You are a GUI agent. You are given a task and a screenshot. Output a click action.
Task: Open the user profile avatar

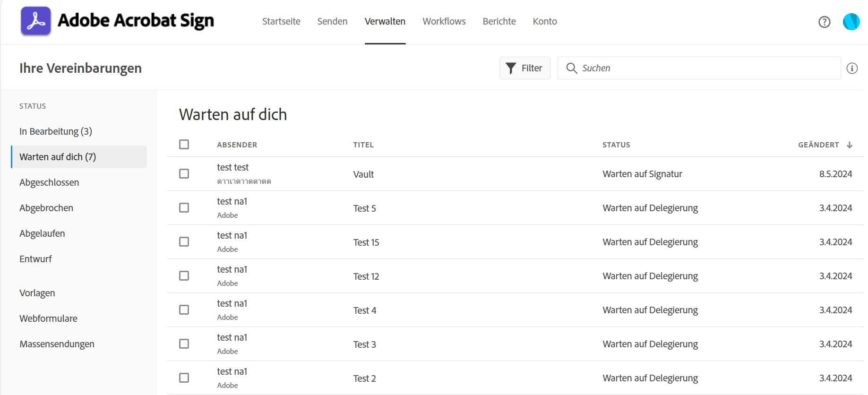(x=851, y=22)
